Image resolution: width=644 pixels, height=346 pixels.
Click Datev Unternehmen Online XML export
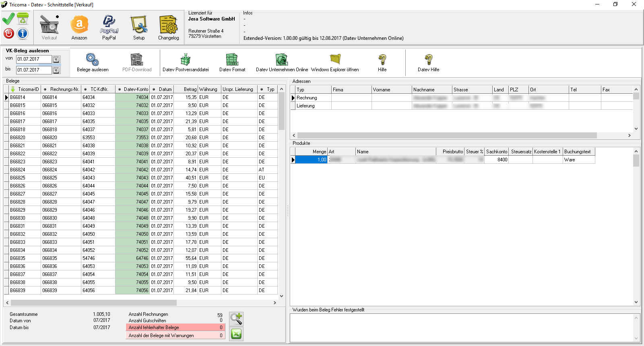[x=282, y=60]
